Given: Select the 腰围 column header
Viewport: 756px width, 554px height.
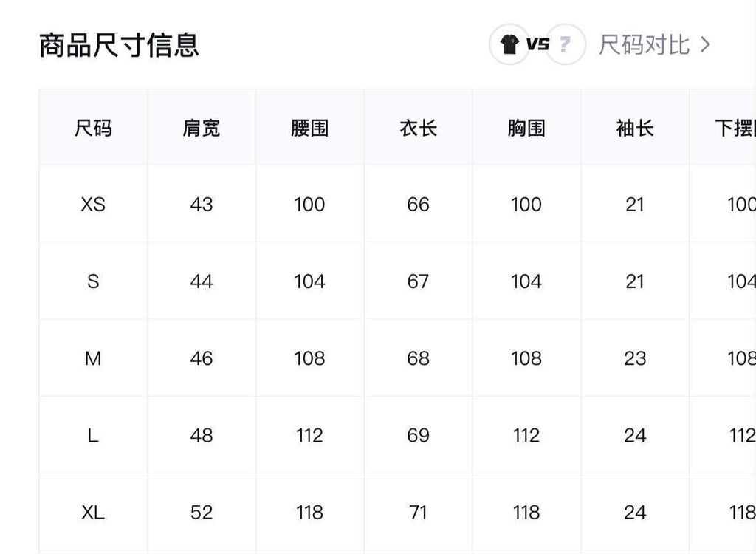Looking at the screenshot, I should tap(309, 129).
